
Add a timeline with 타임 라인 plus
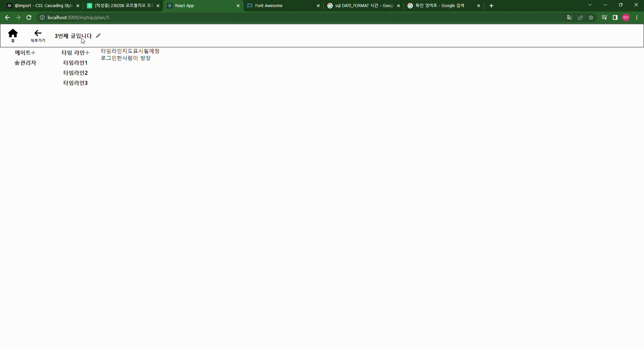point(87,53)
